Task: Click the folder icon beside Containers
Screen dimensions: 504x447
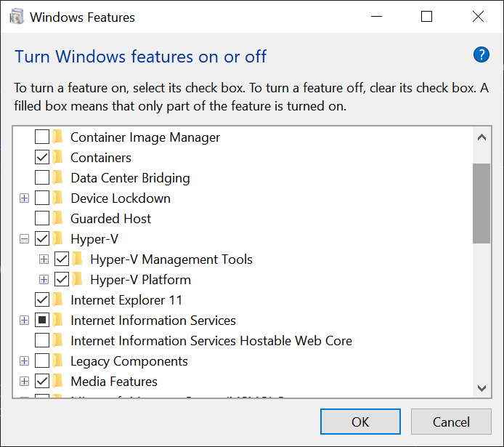Action: click(58, 158)
